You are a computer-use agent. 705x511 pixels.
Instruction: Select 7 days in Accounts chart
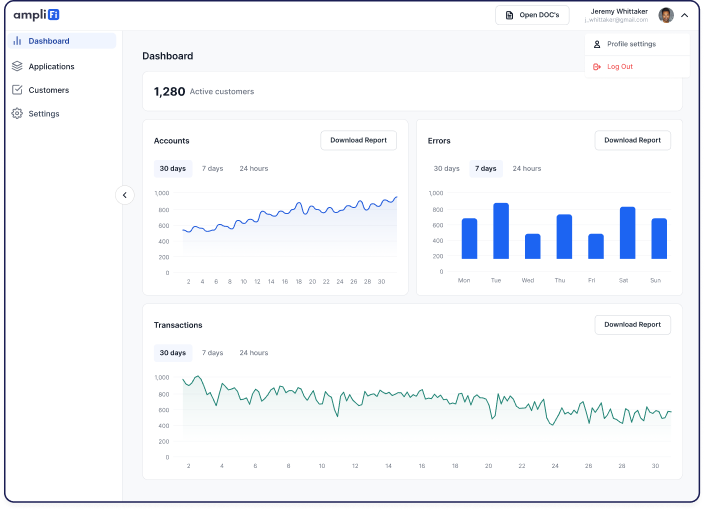point(212,168)
